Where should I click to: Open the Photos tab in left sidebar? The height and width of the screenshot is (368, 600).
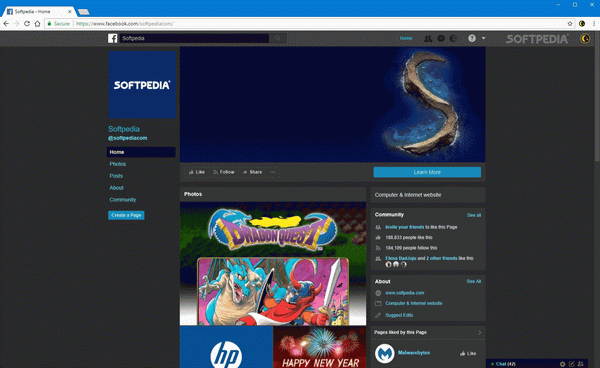point(118,164)
